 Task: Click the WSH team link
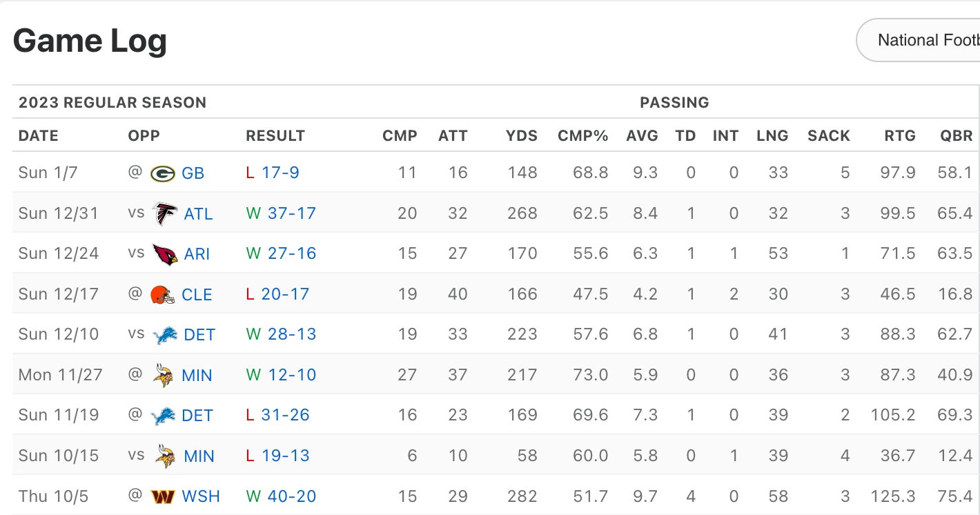click(201, 496)
